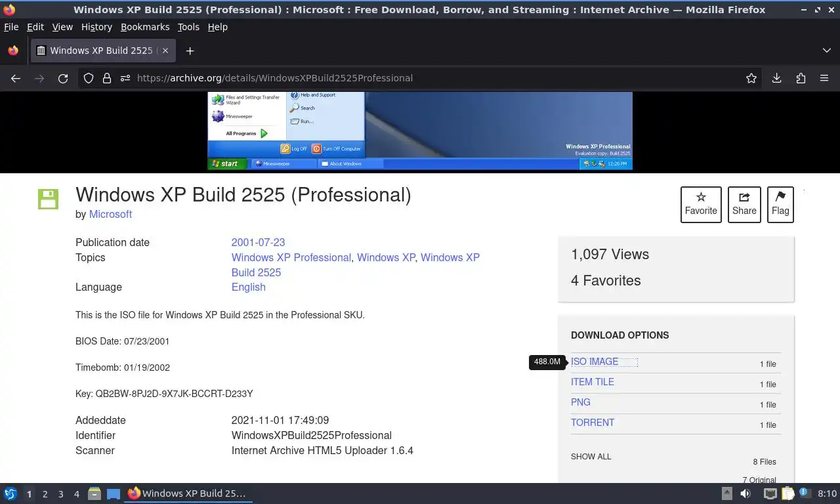This screenshot has width=840, height=504.
Task: Focus the Firefox window taskbar button
Action: pyautogui.click(x=188, y=493)
